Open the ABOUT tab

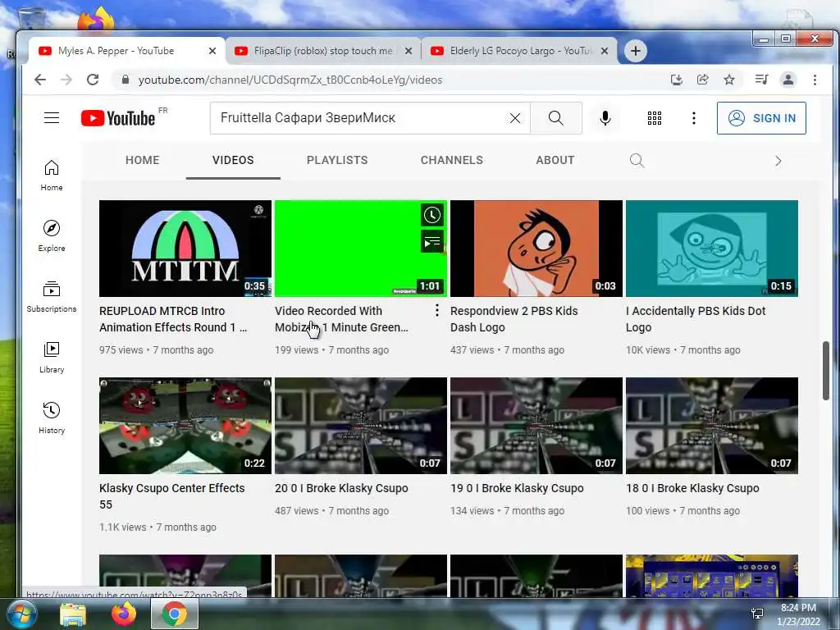coord(555,160)
